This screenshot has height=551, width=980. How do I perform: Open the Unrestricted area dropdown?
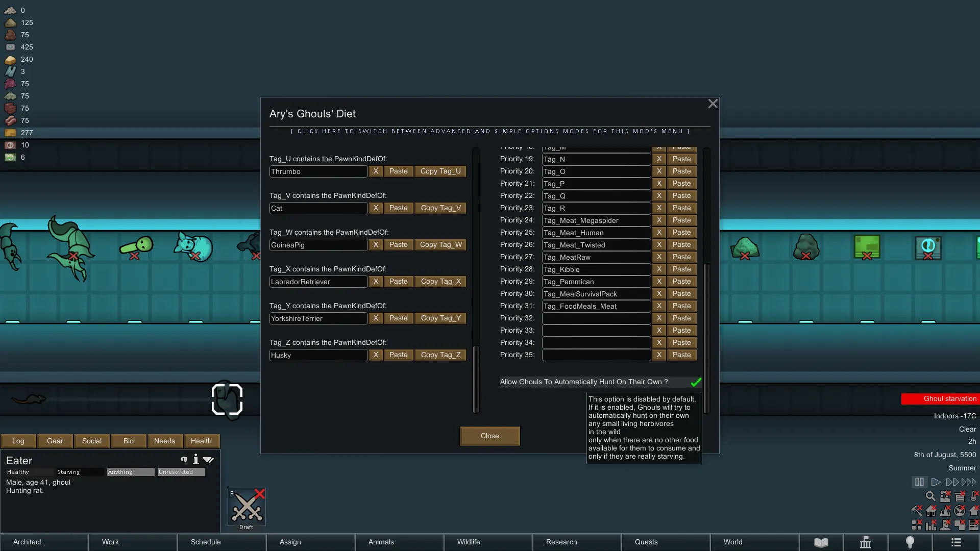tap(181, 472)
